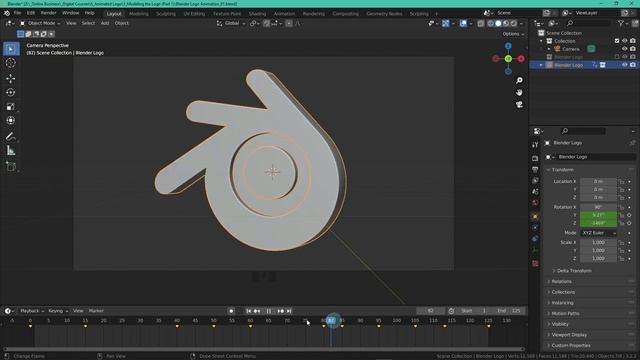This screenshot has height=360, width=640.
Task: Switch to the Modeling workspace tab
Action: (x=139, y=14)
